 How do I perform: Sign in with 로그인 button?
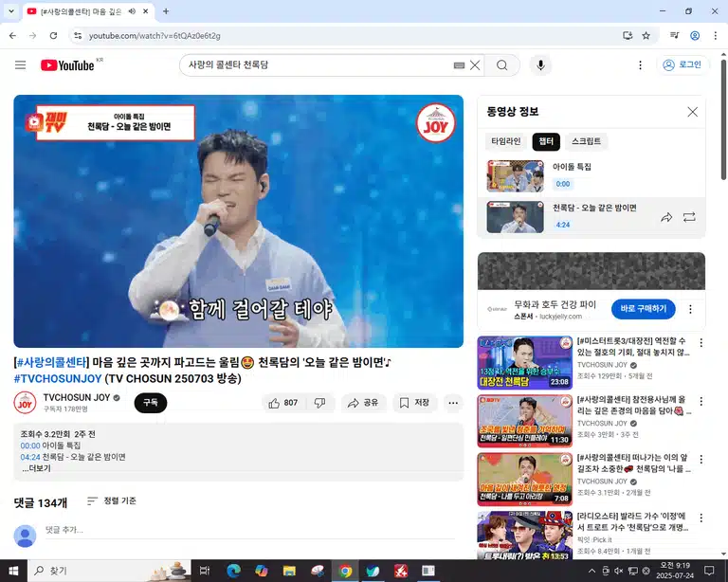click(x=682, y=65)
